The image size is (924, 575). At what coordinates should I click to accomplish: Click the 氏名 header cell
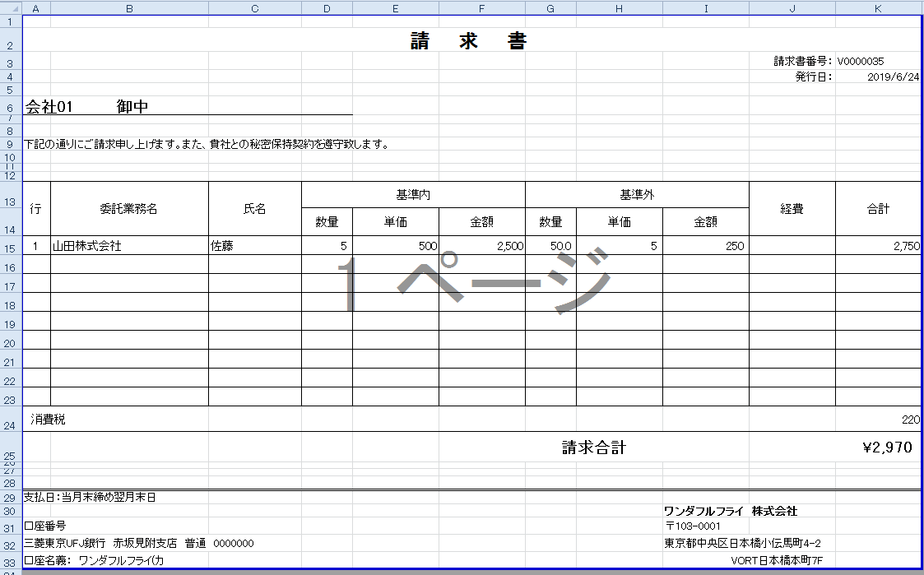click(254, 209)
